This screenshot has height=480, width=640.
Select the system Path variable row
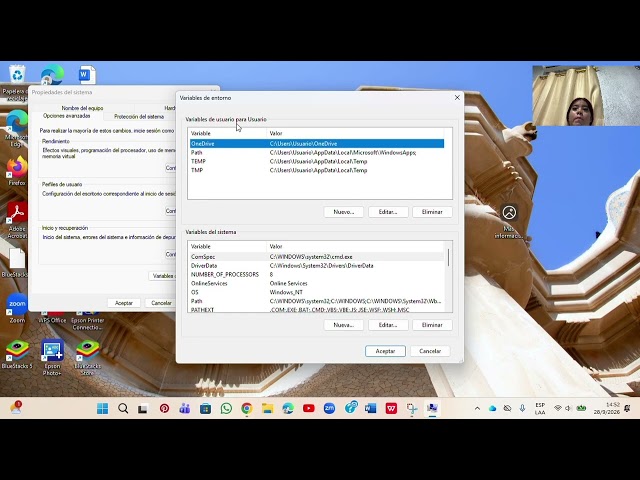pos(317,301)
